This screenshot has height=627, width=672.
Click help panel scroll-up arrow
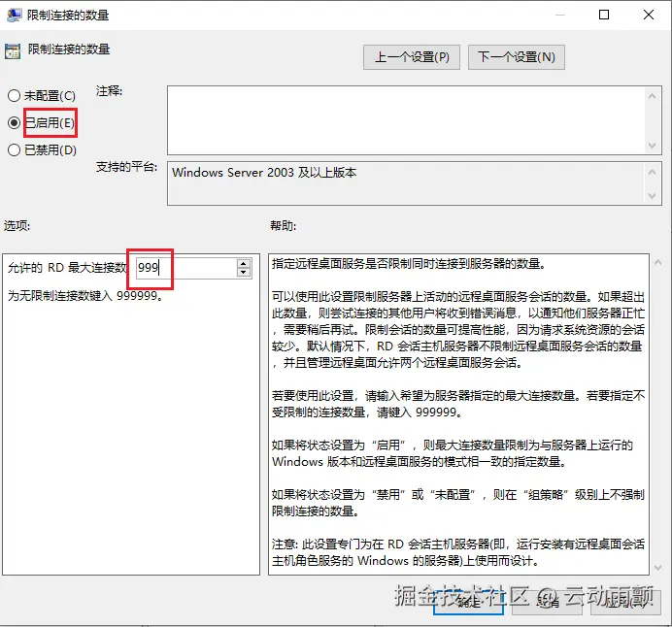coord(657,262)
